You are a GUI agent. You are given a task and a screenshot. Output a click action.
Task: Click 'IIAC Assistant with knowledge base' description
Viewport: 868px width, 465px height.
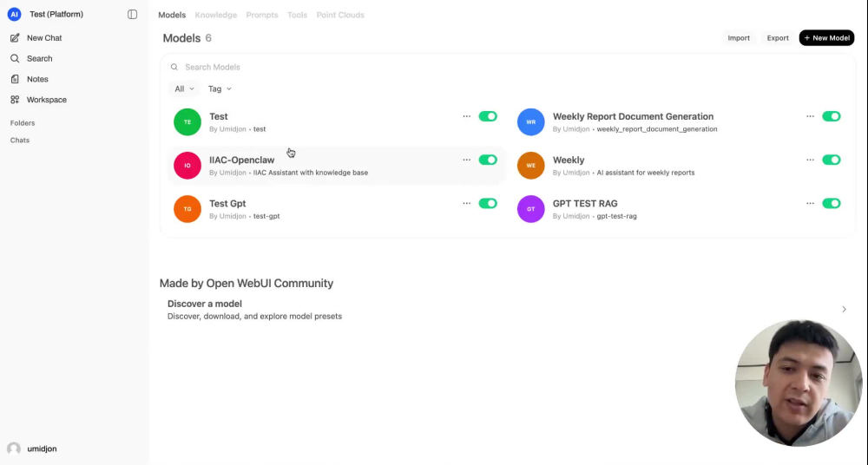click(x=311, y=173)
